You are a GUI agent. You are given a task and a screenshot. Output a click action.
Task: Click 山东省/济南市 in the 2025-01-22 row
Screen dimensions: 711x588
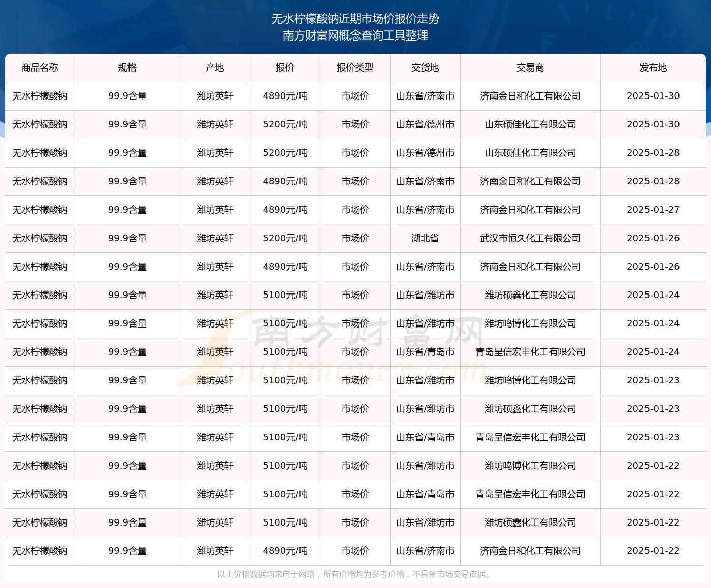click(x=425, y=551)
